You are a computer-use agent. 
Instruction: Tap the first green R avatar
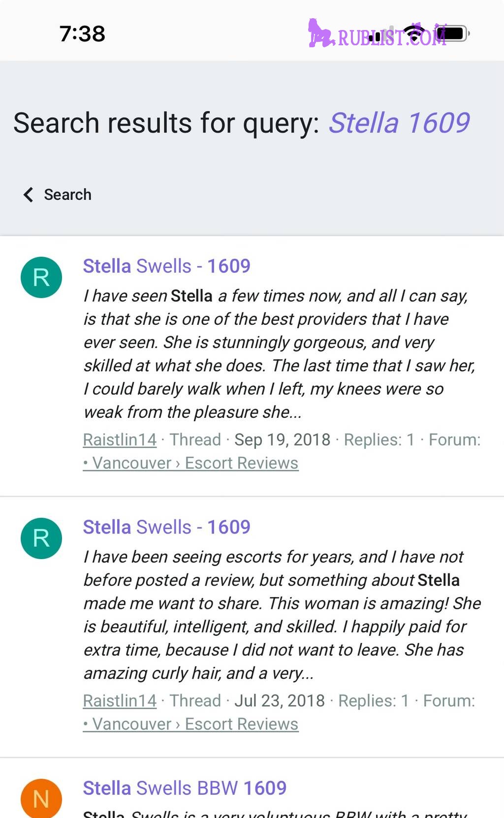(x=41, y=278)
